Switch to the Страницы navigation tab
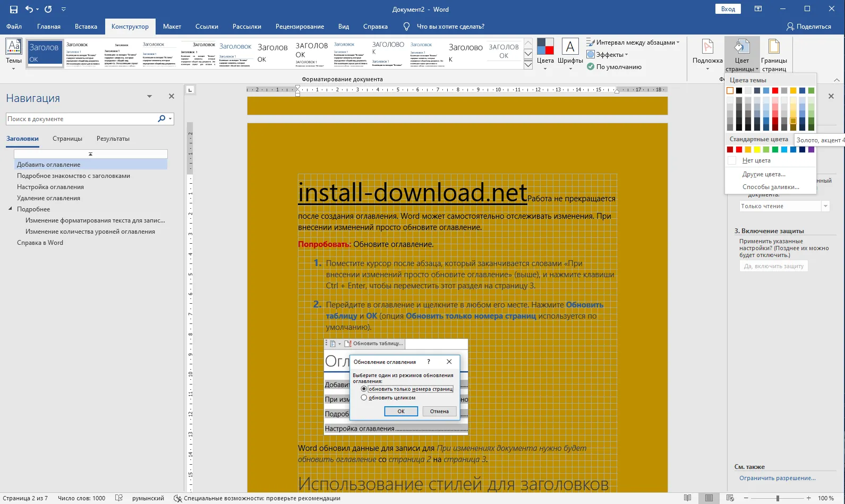Viewport: 845px width, 504px height. click(67, 139)
